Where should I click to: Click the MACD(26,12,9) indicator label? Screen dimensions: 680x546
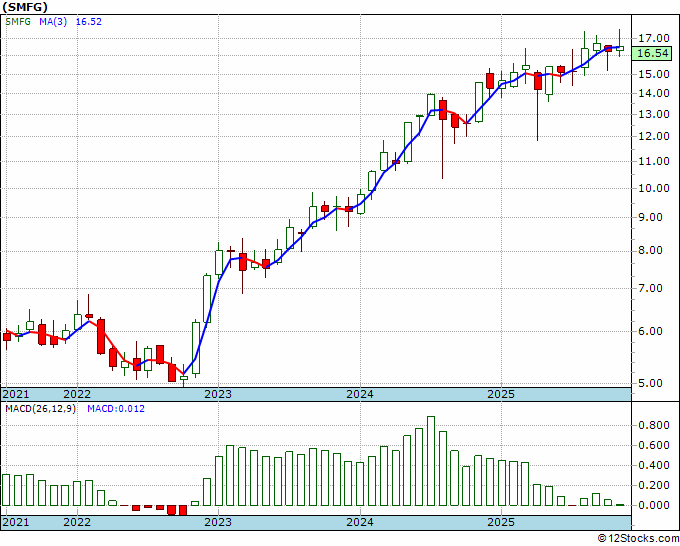tap(40, 409)
